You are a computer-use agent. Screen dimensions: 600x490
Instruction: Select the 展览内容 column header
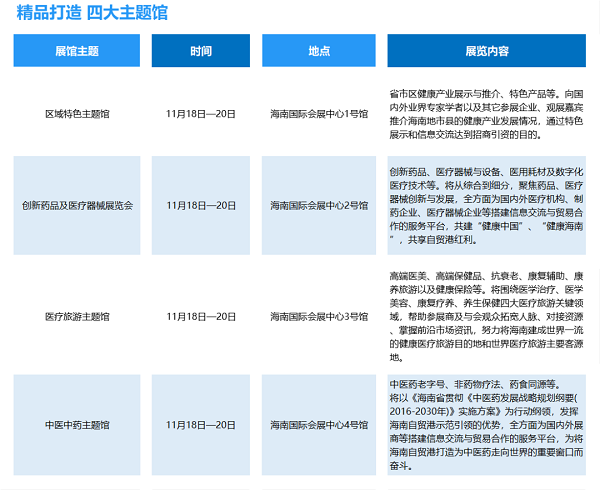(x=486, y=50)
